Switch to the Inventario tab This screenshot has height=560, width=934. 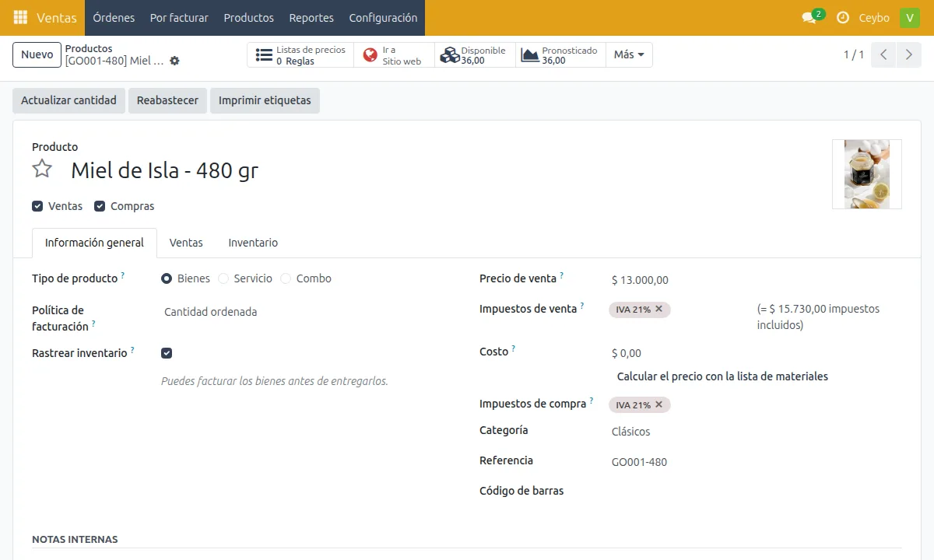click(x=253, y=243)
